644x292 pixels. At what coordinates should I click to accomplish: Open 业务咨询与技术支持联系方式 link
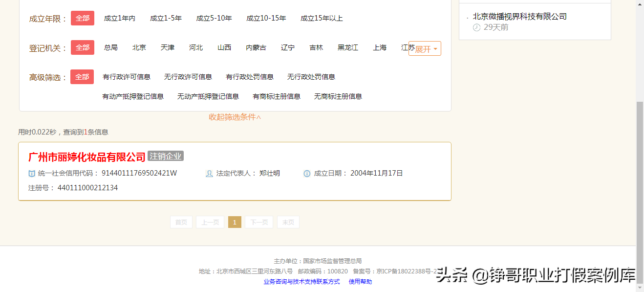point(301,282)
